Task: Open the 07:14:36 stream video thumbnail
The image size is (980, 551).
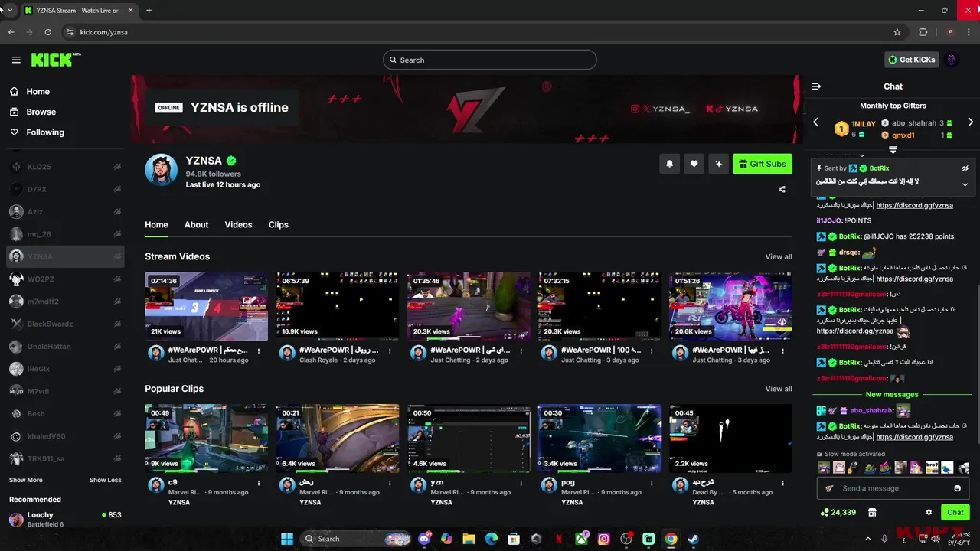Action: [x=207, y=306]
